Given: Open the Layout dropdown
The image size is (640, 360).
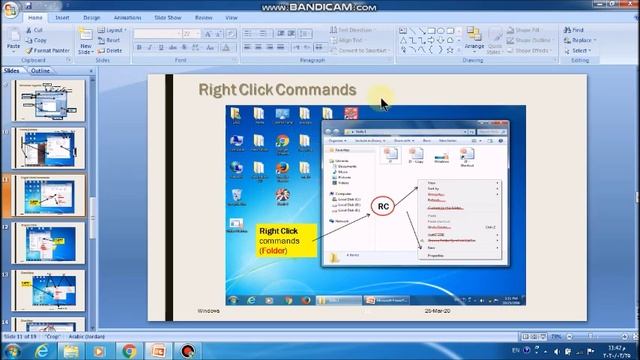Looking at the screenshot, I should tap(112, 30).
